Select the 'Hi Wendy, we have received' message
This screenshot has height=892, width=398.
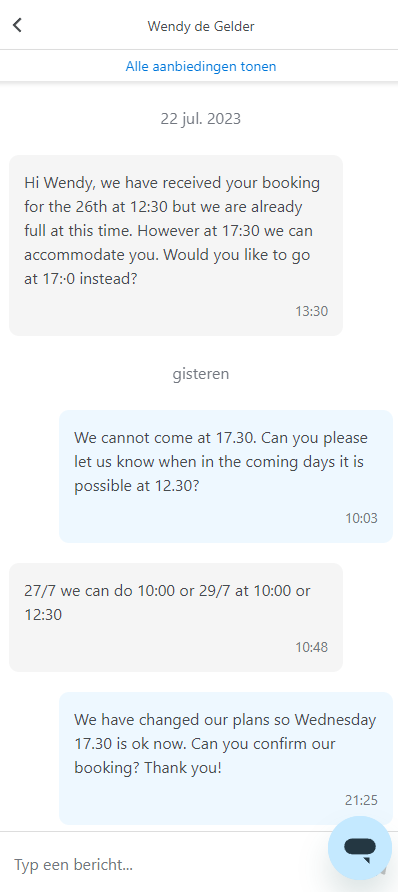point(176,245)
